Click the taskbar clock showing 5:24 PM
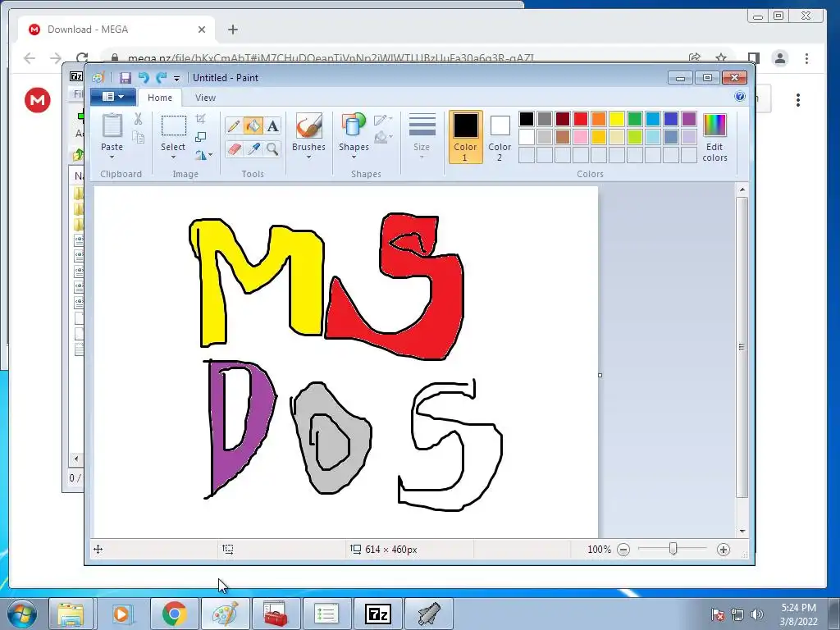 798,614
